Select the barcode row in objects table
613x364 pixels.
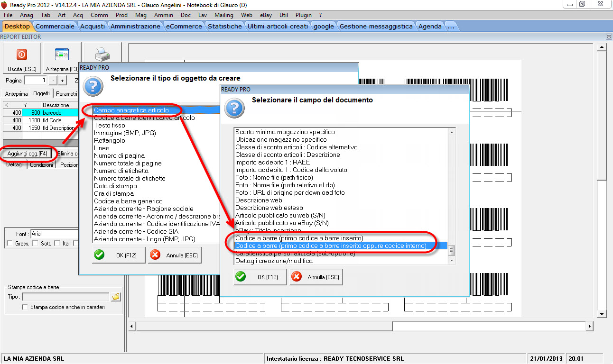tap(40, 113)
